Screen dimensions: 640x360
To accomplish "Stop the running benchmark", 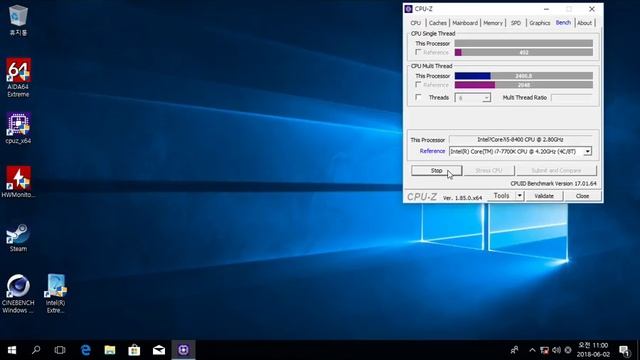I will 436,170.
